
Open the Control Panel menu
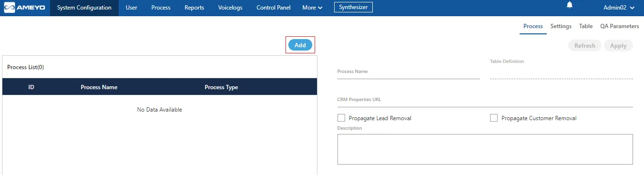[273, 8]
